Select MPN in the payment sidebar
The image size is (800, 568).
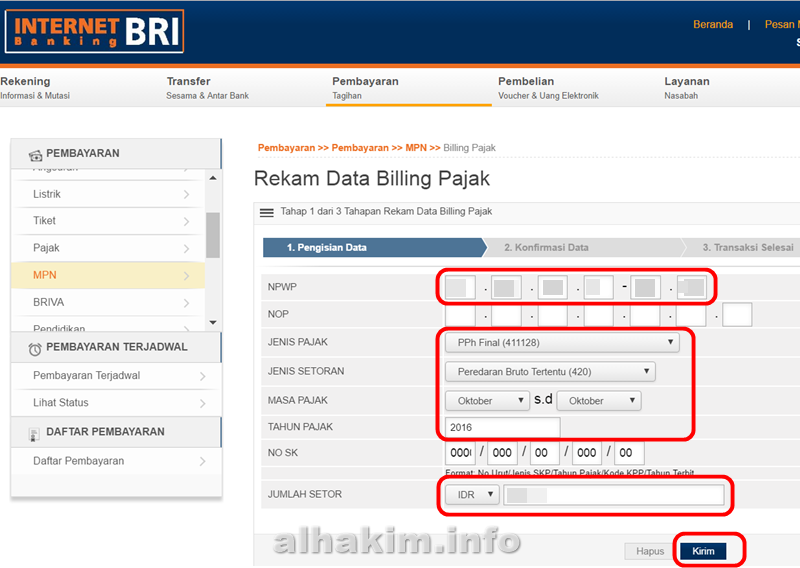108,275
